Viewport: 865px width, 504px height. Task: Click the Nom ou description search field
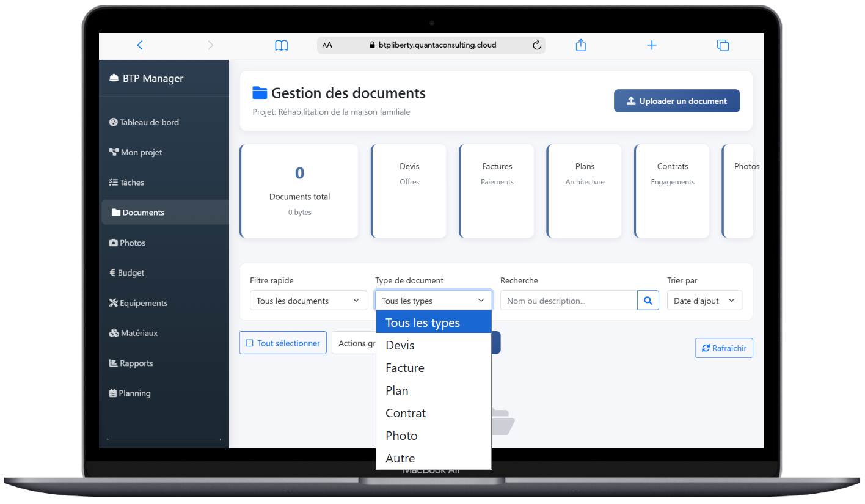(x=568, y=301)
